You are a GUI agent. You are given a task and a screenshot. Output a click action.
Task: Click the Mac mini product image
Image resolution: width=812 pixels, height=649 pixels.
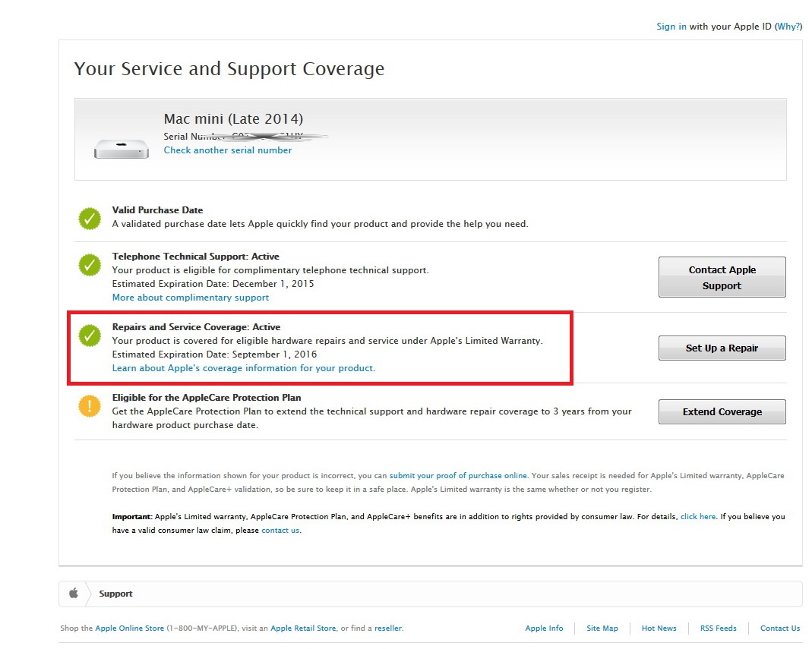pos(122,149)
